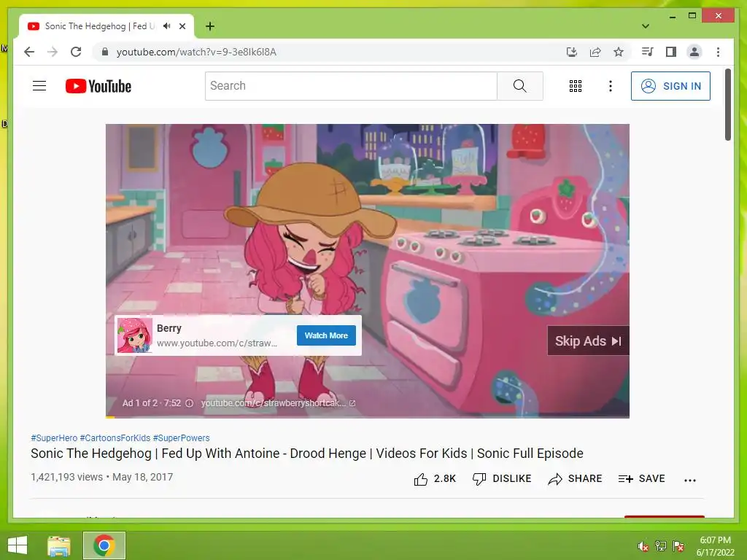Click into the YouTube Search field

(x=351, y=86)
